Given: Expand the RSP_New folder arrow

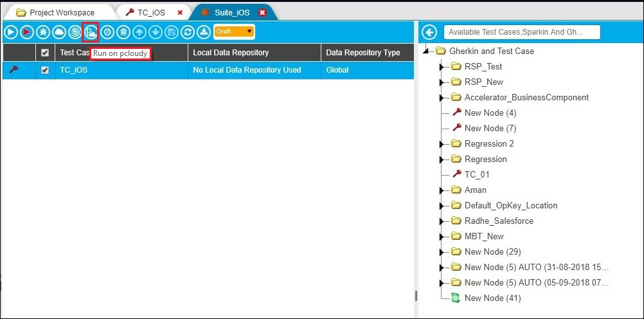Looking at the screenshot, I should pyautogui.click(x=442, y=82).
